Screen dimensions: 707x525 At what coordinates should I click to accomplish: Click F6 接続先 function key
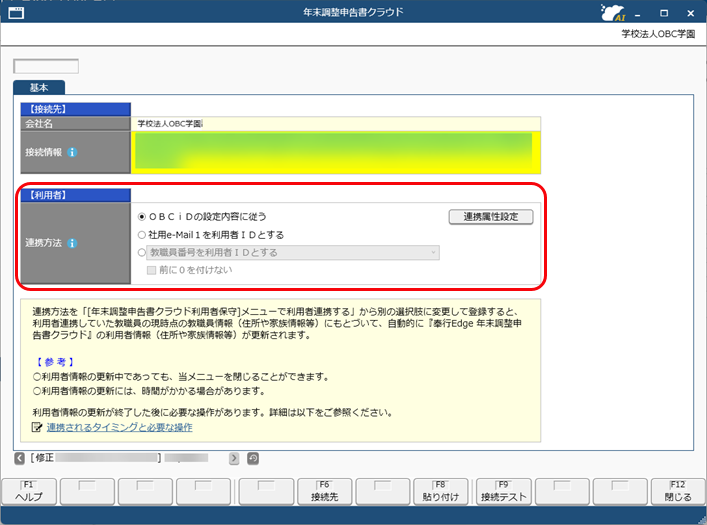(x=324, y=492)
